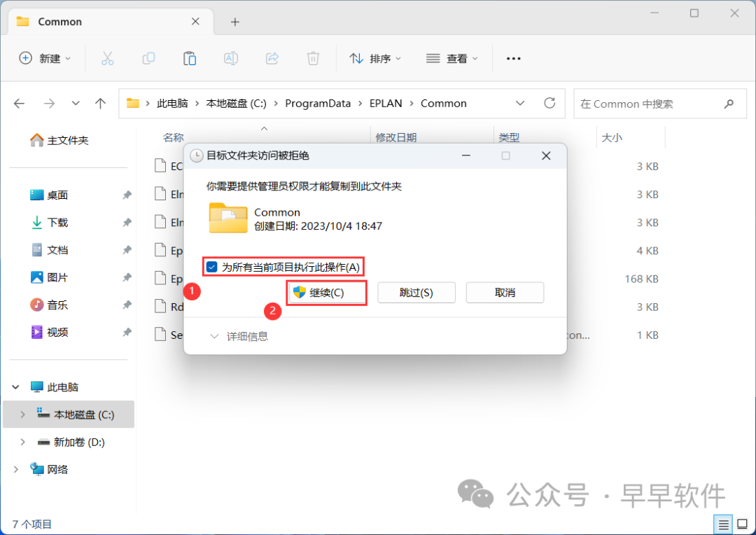
Task: Click the Share icon in toolbar
Action: [272, 59]
